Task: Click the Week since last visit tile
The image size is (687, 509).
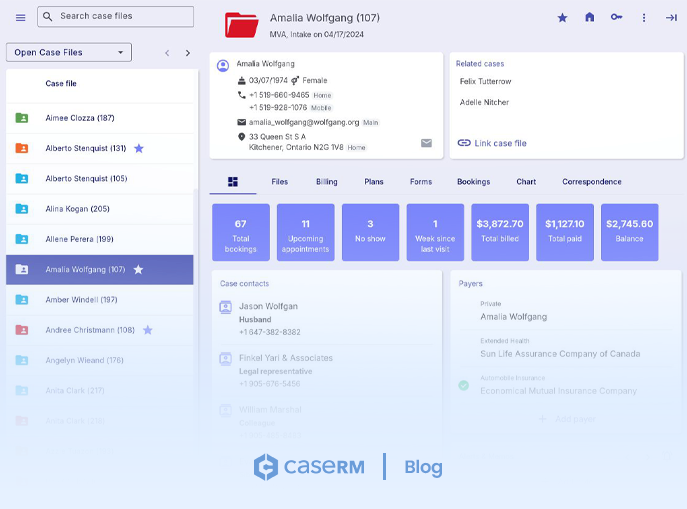Action: click(x=435, y=232)
